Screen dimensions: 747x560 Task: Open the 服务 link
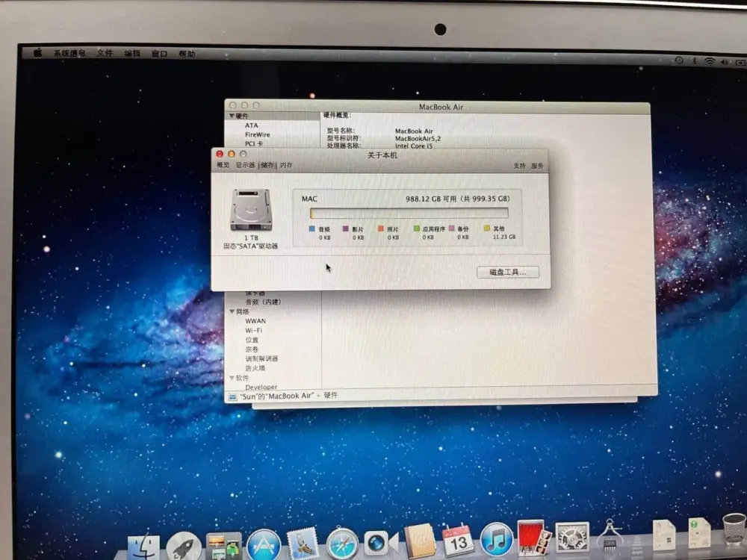[x=537, y=166]
